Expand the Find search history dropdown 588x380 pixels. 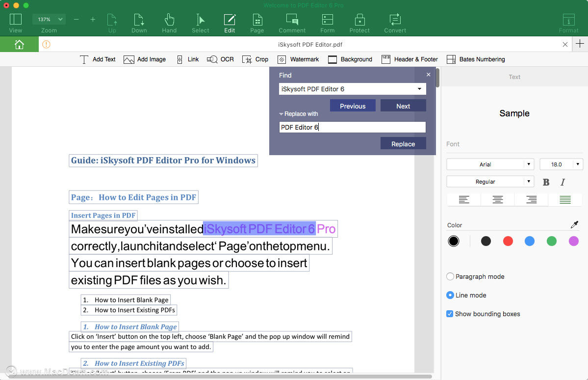click(x=419, y=89)
